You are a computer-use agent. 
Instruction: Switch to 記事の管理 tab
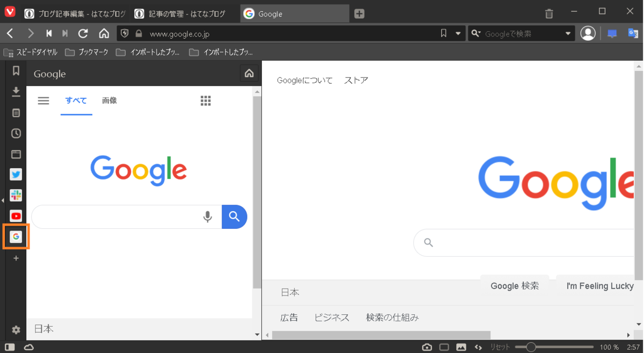point(184,14)
